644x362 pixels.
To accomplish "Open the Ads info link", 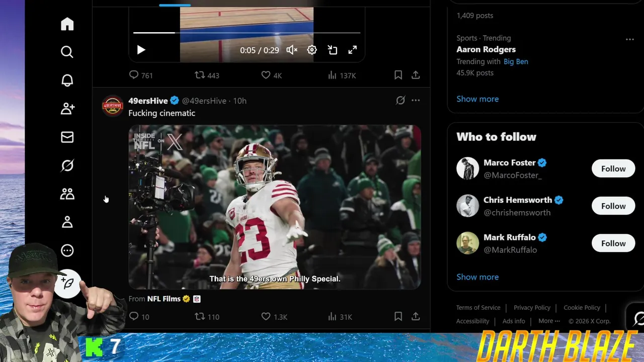I will [x=514, y=321].
